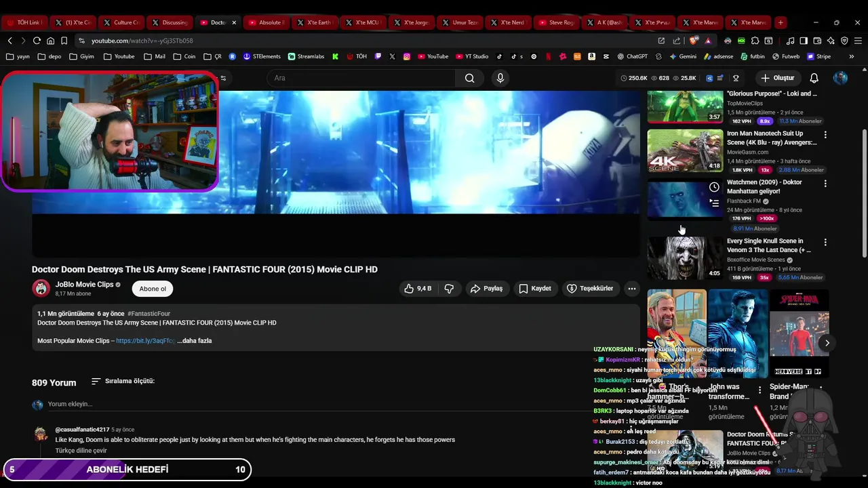The image size is (868, 488).
Task: Open Glorious Purpose Loki video thumbnail
Action: pos(685,106)
